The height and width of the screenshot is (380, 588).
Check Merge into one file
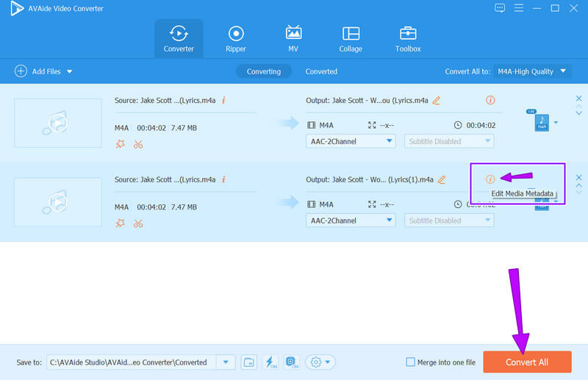pyautogui.click(x=411, y=362)
